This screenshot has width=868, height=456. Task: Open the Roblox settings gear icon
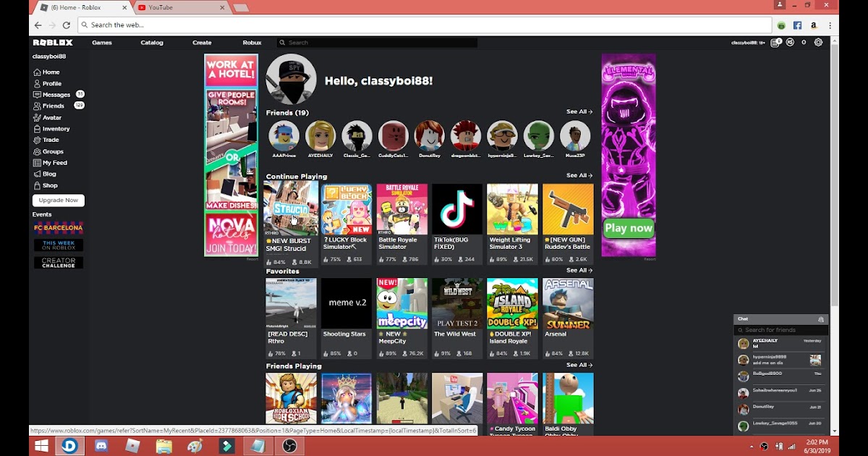coord(818,43)
